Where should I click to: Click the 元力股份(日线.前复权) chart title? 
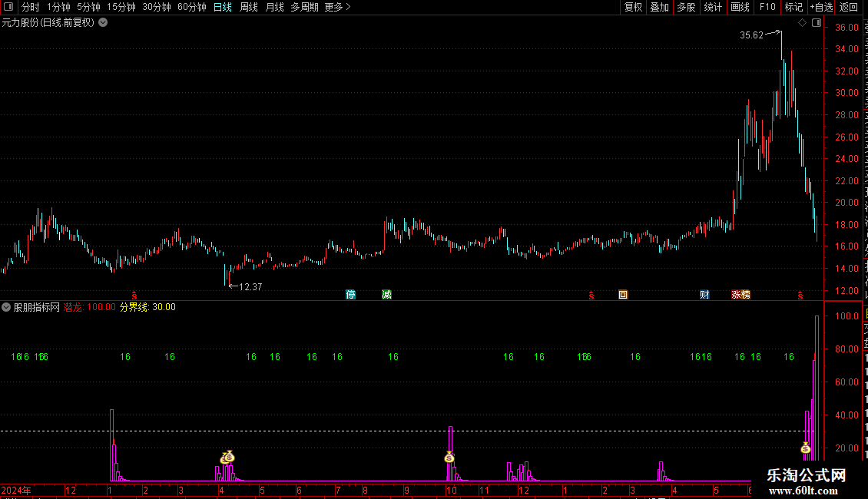click(48, 23)
